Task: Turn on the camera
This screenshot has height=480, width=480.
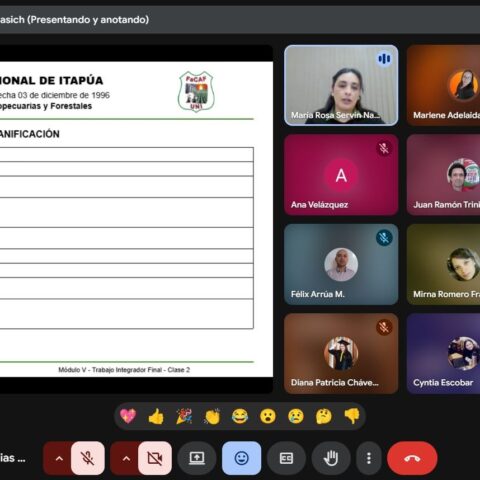Action: coord(155,458)
